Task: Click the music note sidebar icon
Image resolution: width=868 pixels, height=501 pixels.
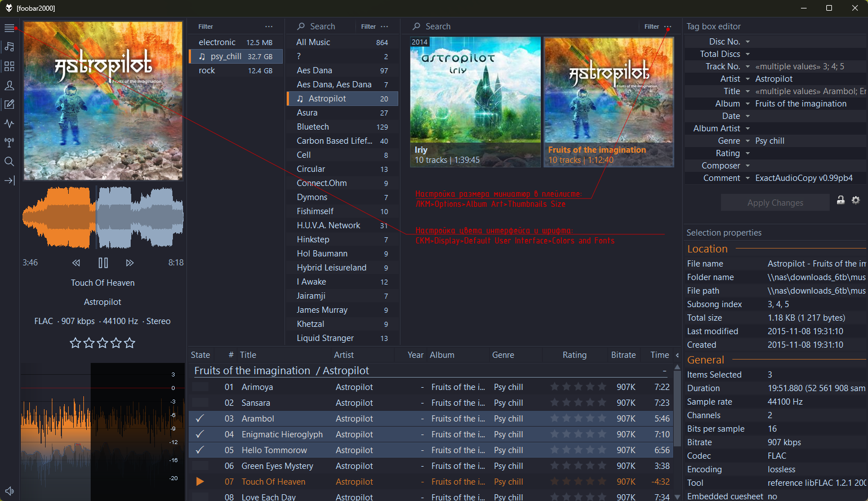Action: tap(10, 47)
